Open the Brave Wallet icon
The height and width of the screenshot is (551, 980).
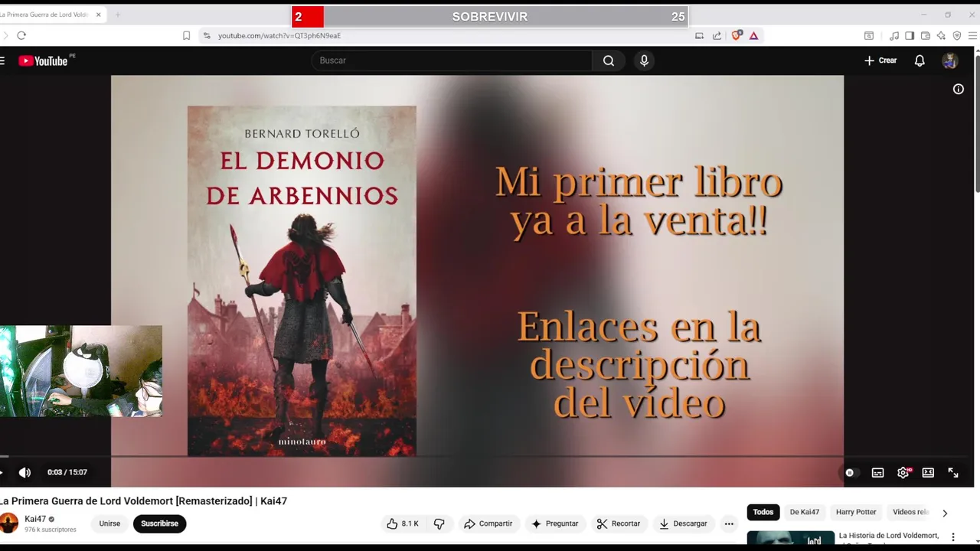pos(926,35)
